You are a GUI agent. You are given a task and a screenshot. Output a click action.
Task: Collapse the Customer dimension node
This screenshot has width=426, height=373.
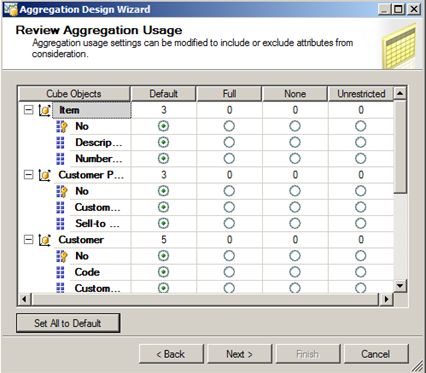click(29, 239)
